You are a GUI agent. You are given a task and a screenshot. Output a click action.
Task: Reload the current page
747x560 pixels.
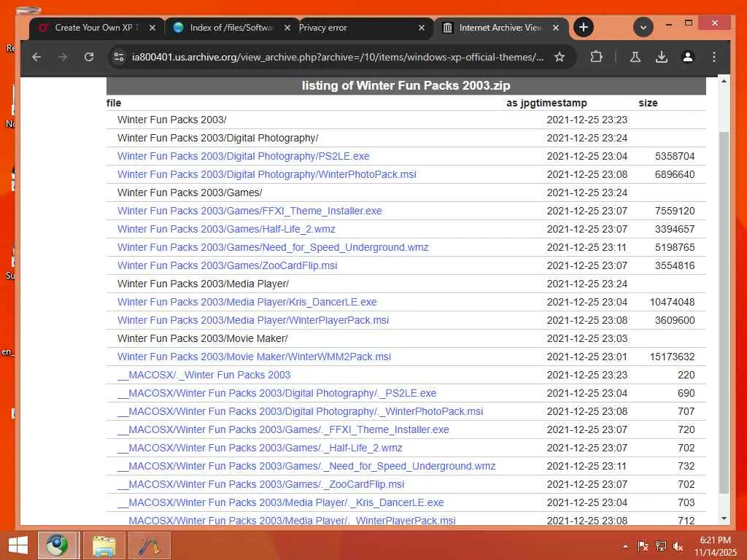(x=88, y=57)
